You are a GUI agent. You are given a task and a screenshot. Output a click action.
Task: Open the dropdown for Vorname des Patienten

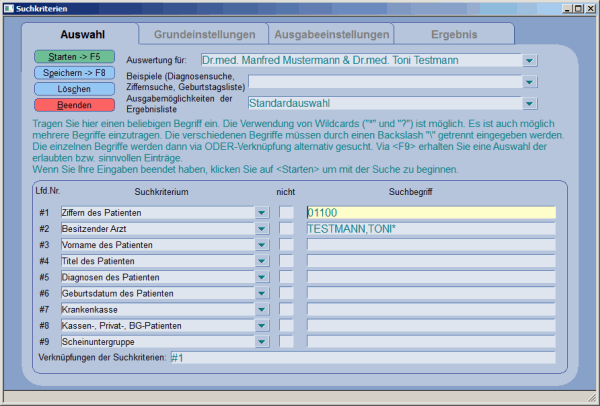click(x=261, y=245)
